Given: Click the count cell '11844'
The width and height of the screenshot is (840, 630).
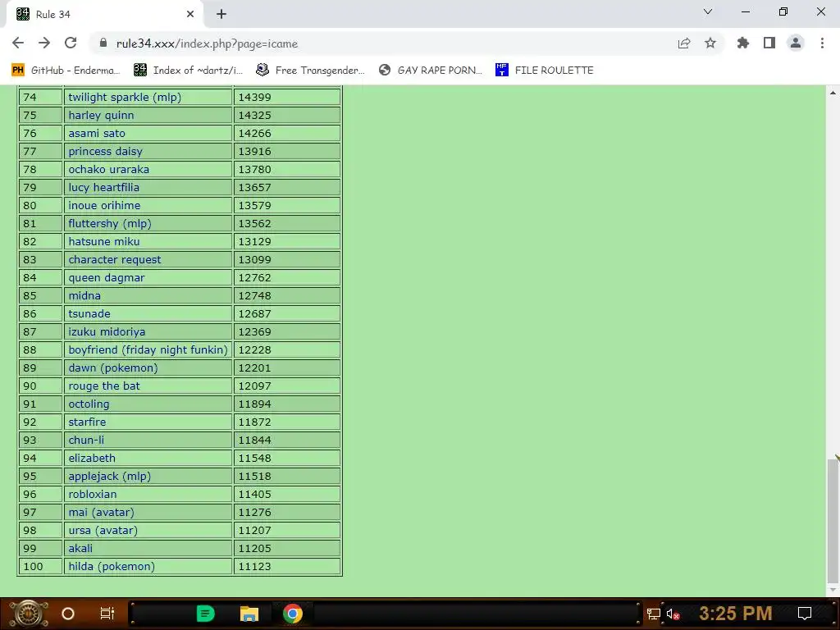Looking at the screenshot, I should click(x=287, y=440).
